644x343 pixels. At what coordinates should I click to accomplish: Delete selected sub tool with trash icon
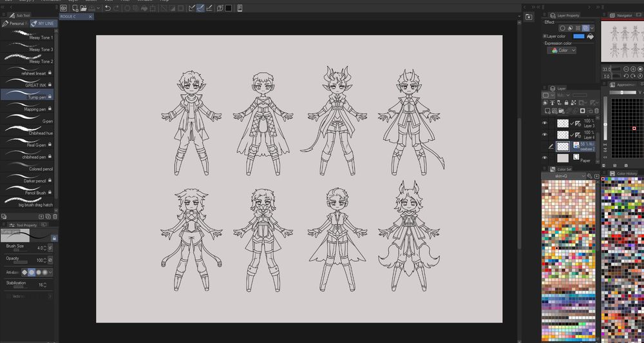pyautogui.click(x=55, y=217)
